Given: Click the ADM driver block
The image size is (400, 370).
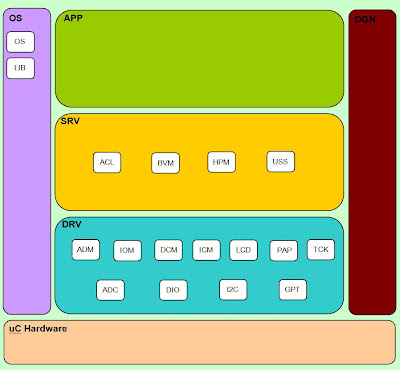Looking at the screenshot, I should coord(86,250).
